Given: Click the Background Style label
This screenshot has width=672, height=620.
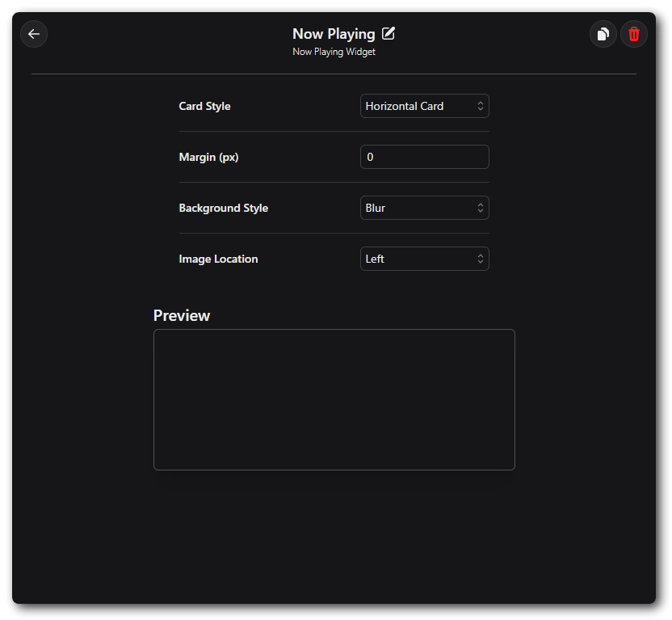Looking at the screenshot, I should click(x=223, y=208).
